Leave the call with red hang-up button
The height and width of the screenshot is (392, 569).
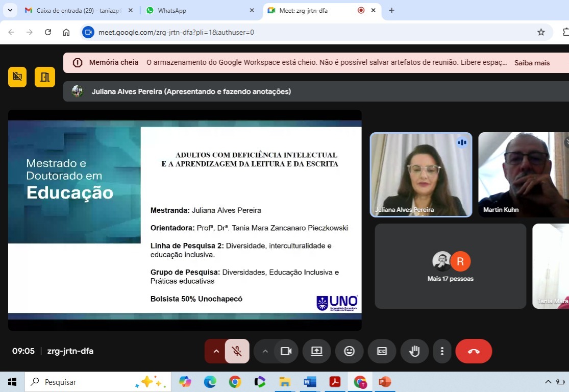point(474,351)
